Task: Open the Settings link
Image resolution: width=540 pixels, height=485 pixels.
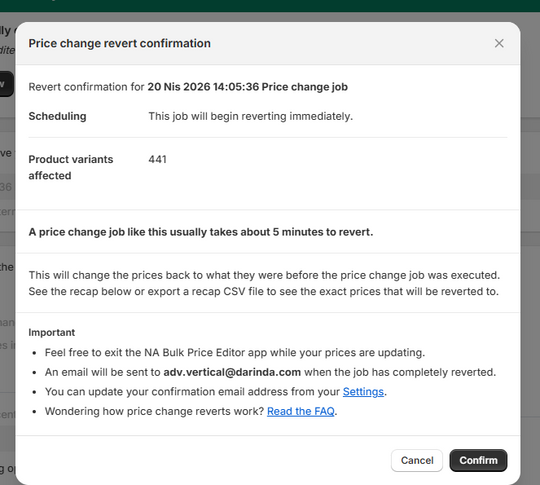Action: [363, 392]
